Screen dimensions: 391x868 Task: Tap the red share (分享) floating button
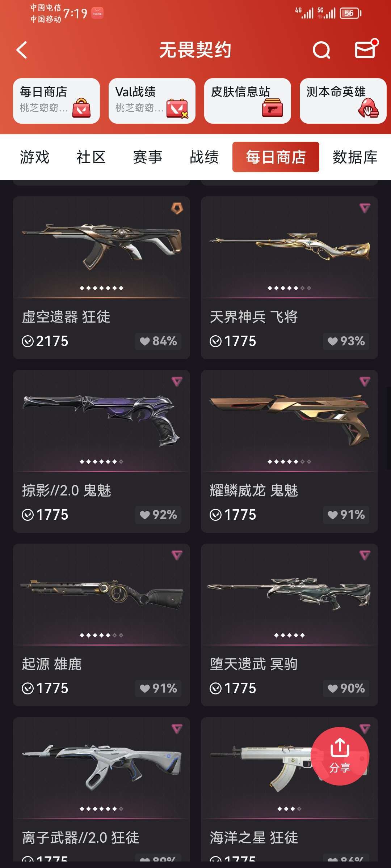click(340, 756)
